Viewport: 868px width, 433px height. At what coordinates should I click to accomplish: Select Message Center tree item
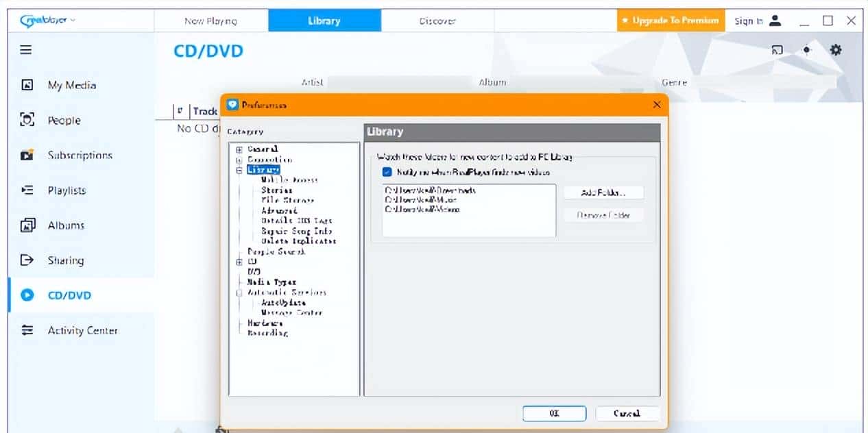point(291,313)
